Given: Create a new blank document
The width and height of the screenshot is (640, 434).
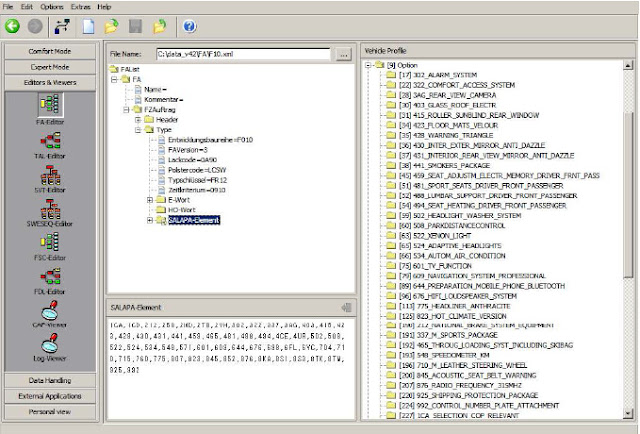Looking at the screenshot, I should (x=89, y=26).
